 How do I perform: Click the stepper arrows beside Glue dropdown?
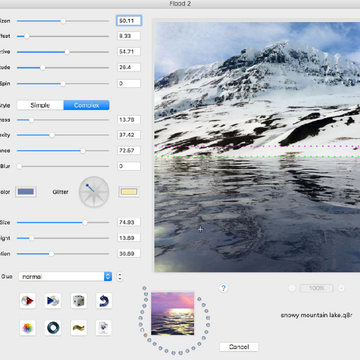point(120,276)
